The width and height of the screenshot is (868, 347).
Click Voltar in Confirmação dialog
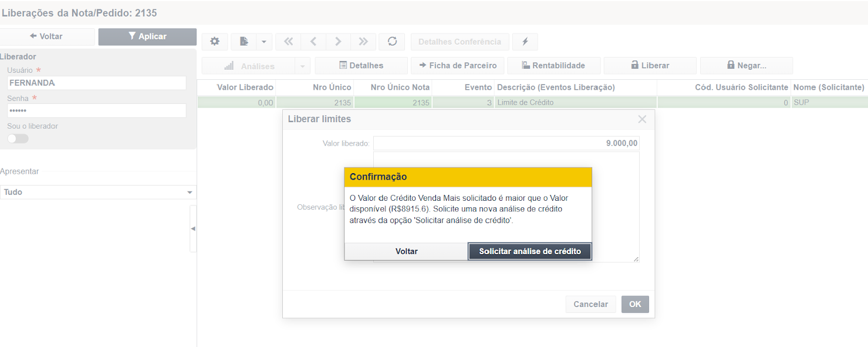[x=406, y=251]
